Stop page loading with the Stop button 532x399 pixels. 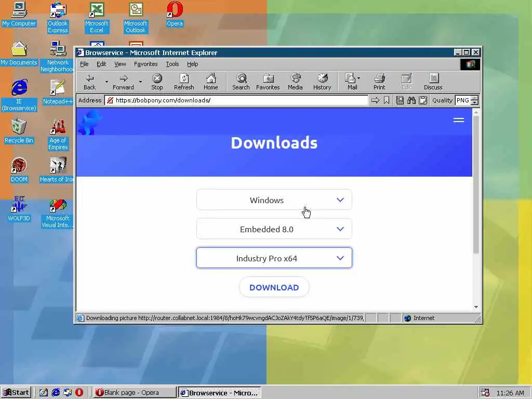(157, 82)
